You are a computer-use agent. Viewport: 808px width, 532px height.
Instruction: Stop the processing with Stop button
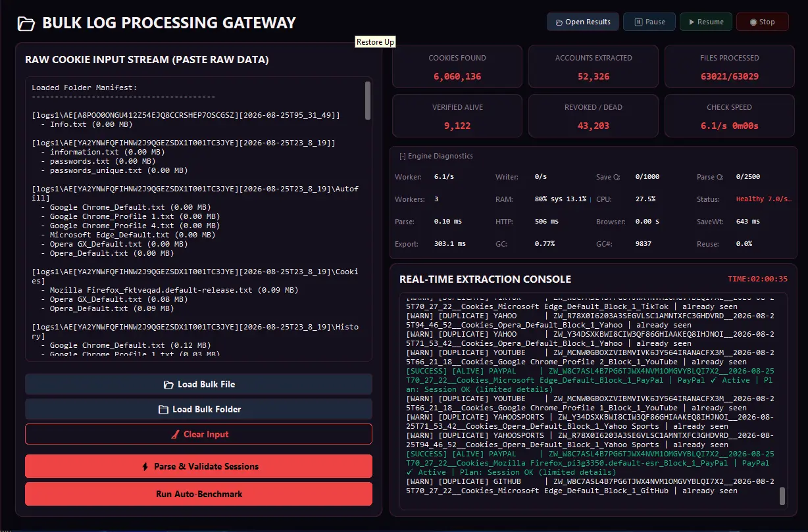pos(763,22)
